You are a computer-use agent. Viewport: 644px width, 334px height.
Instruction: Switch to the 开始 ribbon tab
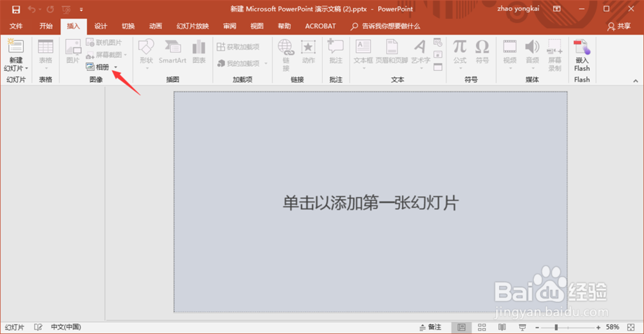click(x=46, y=26)
